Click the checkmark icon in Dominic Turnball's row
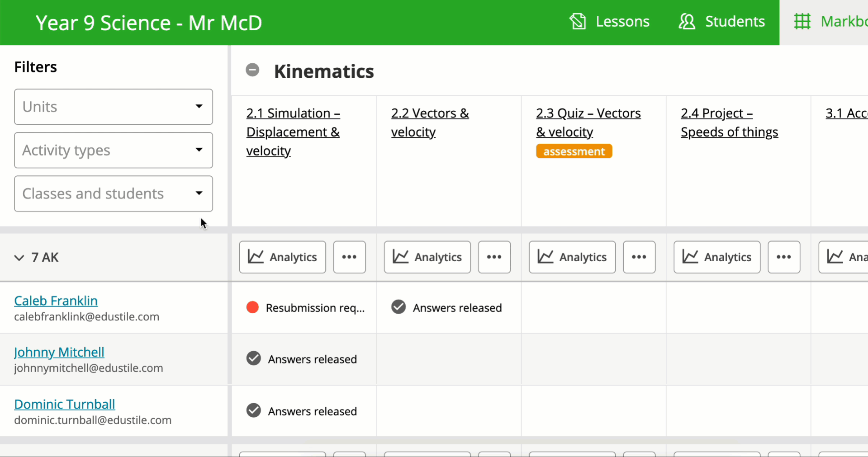 tap(254, 410)
